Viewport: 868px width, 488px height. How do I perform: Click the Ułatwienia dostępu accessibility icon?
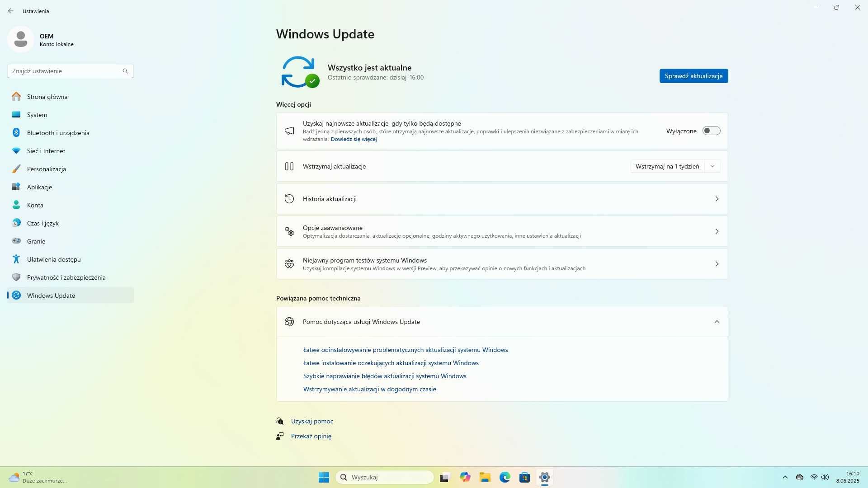coord(16,259)
